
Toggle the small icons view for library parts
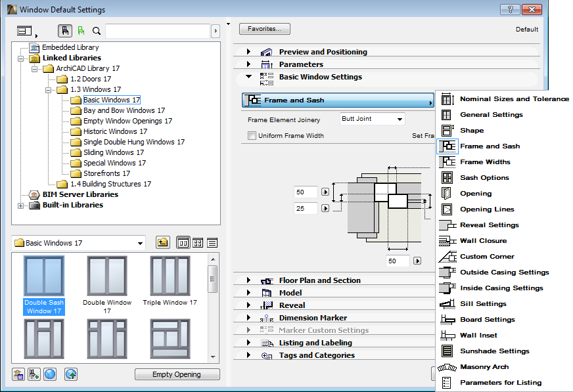pyautogui.click(x=197, y=242)
